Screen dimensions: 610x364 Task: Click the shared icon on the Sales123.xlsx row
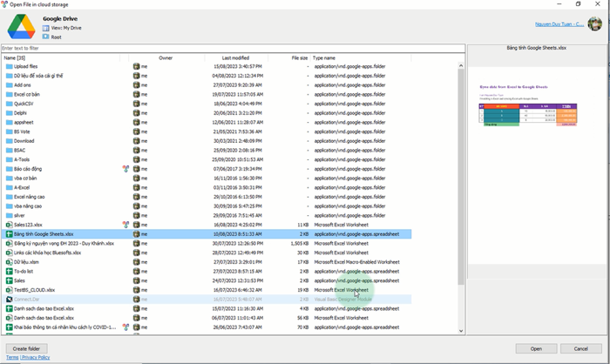click(x=125, y=225)
